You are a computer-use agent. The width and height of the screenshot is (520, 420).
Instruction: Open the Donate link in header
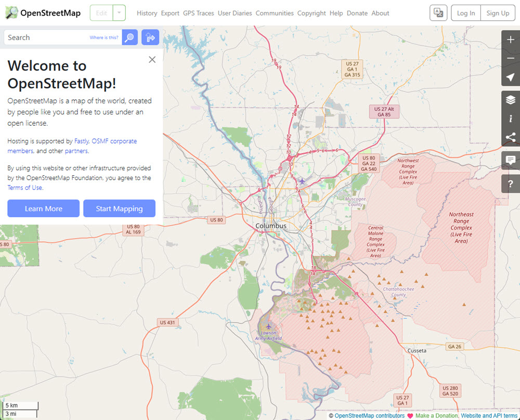[x=357, y=14]
